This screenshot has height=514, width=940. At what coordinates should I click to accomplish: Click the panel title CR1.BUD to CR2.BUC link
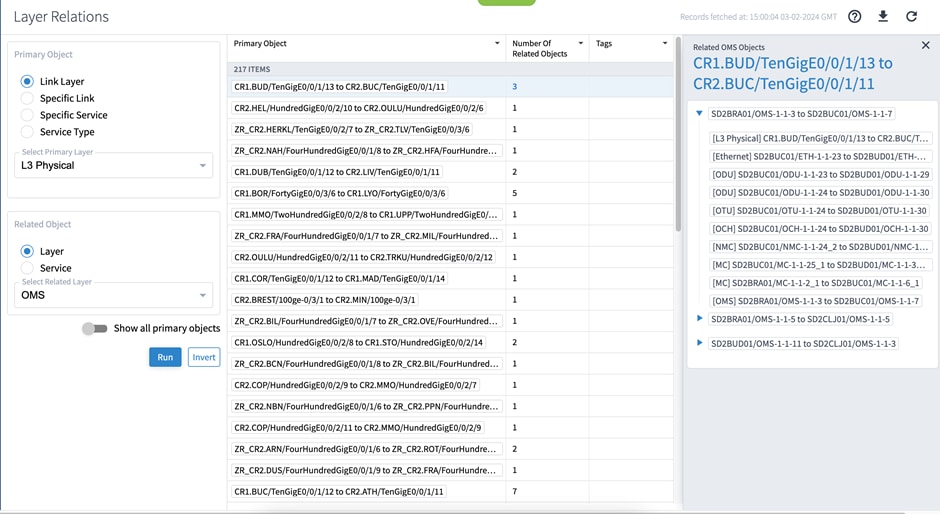[793, 73]
